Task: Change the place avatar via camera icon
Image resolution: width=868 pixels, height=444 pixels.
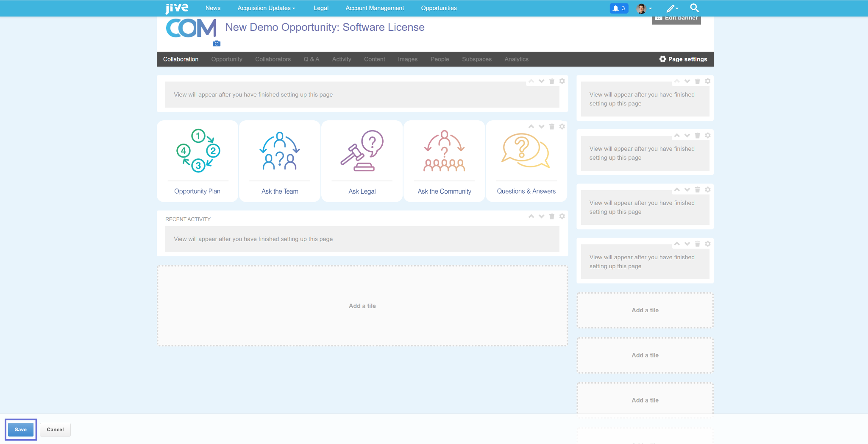Action: (x=217, y=44)
